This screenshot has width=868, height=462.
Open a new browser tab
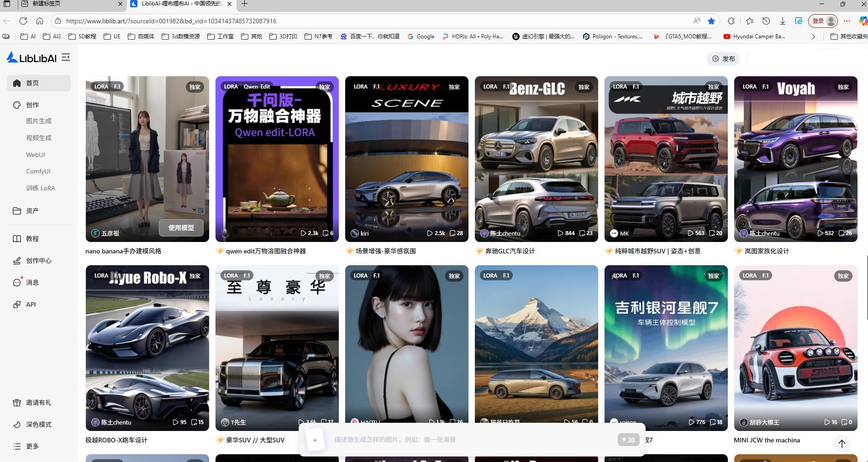[244, 4]
